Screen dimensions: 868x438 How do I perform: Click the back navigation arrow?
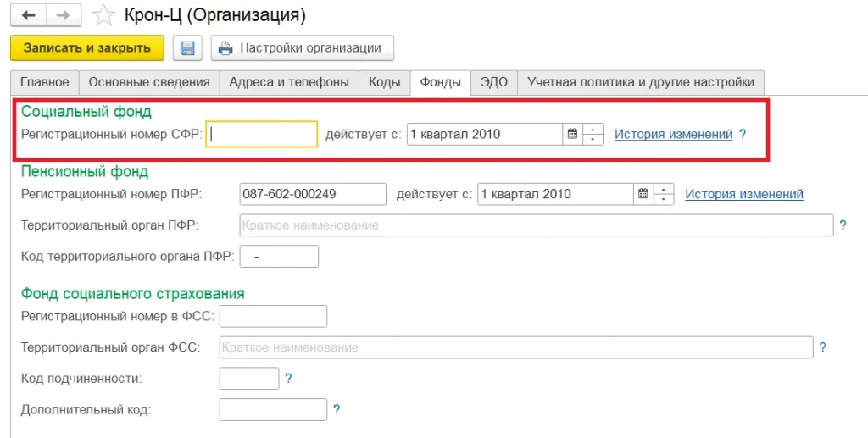point(28,15)
